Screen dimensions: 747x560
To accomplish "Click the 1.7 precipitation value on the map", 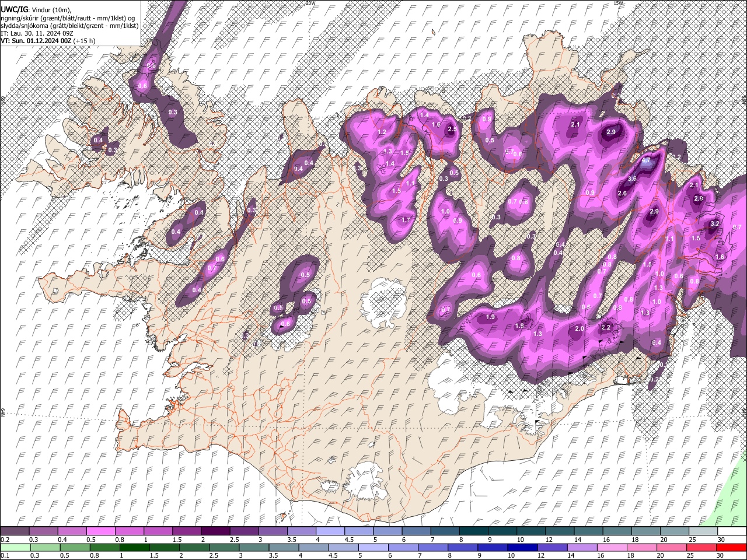I will point(406,220).
